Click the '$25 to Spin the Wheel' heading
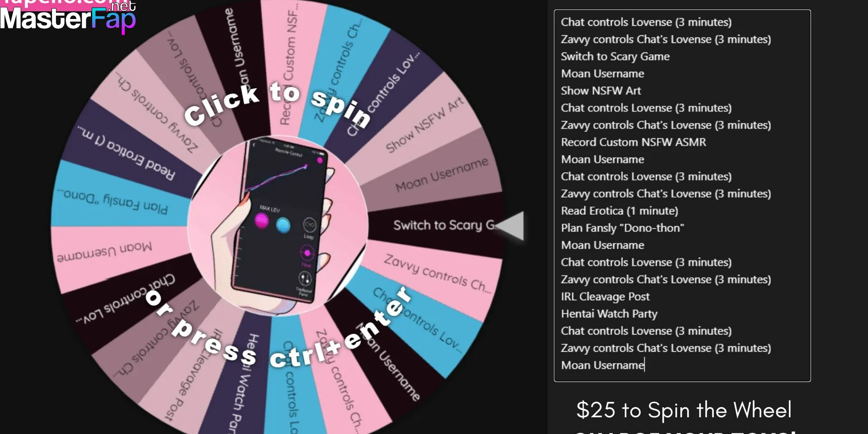Screen dimensions: 868x434 [x=684, y=410]
